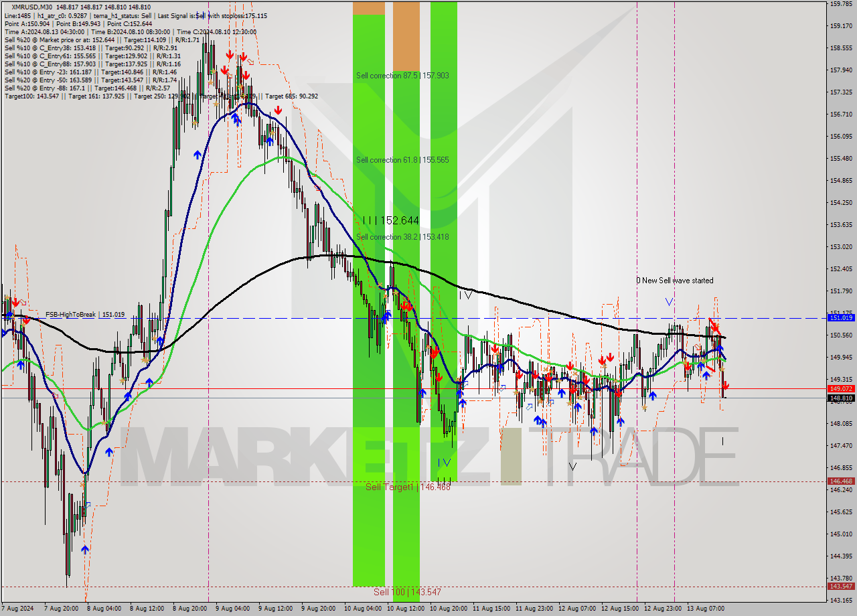This screenshot has width=857, height=616.
Task: Click the 145.010 level on price scale
Action: [x=841, y=534]
